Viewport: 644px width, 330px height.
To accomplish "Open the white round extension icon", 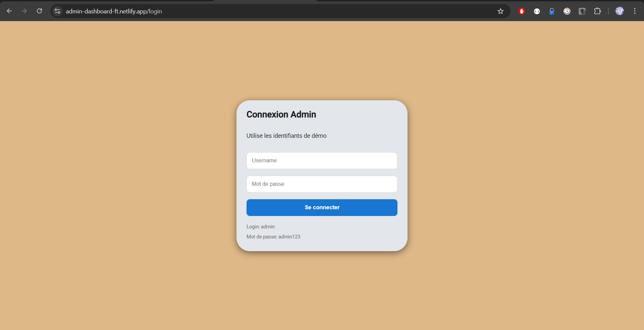I will (537, 11).
